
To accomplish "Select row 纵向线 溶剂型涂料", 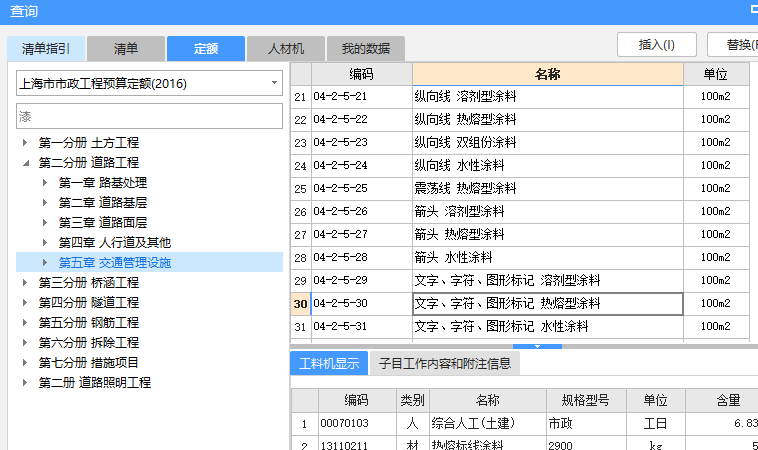I will [548, 97].
